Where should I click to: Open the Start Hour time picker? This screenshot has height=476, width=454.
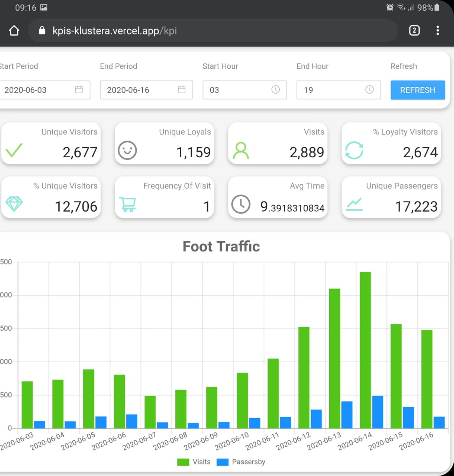pyautogui.click(x=275, y=90)
